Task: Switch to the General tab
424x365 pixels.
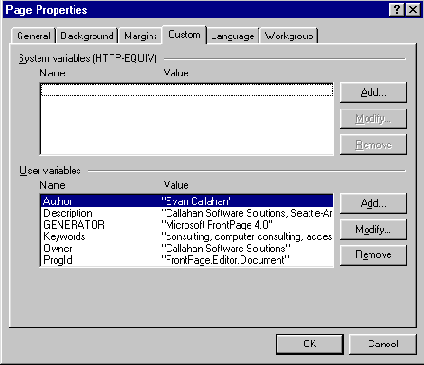Action: click(34, 36)
